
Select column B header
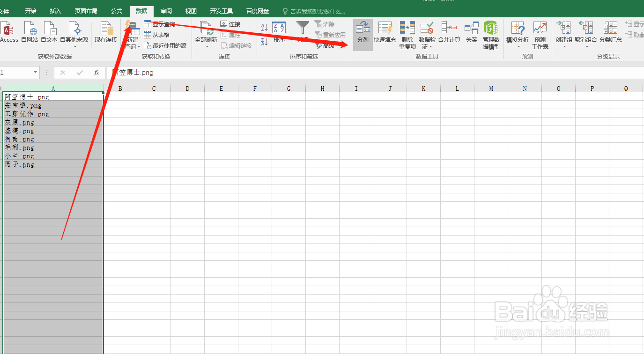[x=120, y=88]
